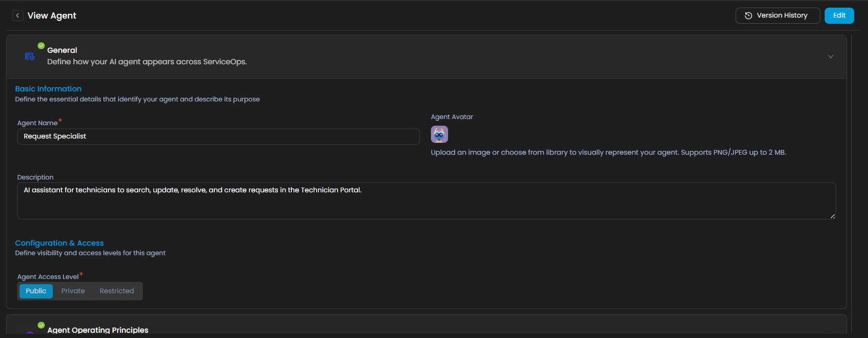Expand the Agent Operating Principles section
Image resolution: width=868 pixels, height=338 pixels.
830,333
